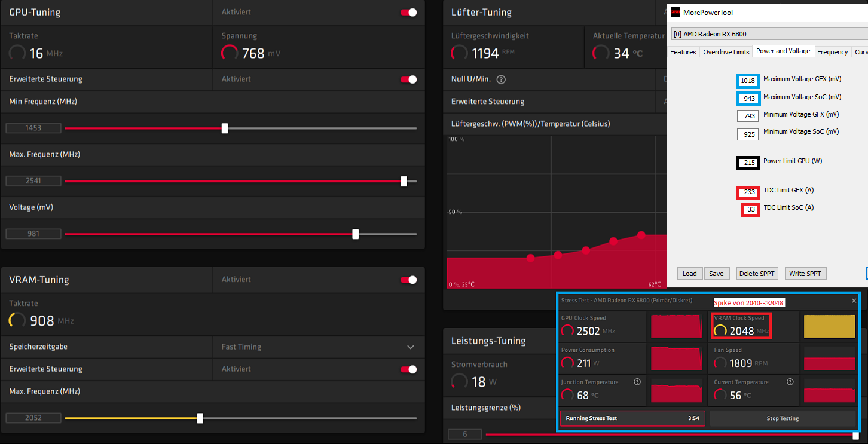Viewport: 868px width, 444px height.
Task: Click the VRAM frequency value field 2052
Action: 33,418
